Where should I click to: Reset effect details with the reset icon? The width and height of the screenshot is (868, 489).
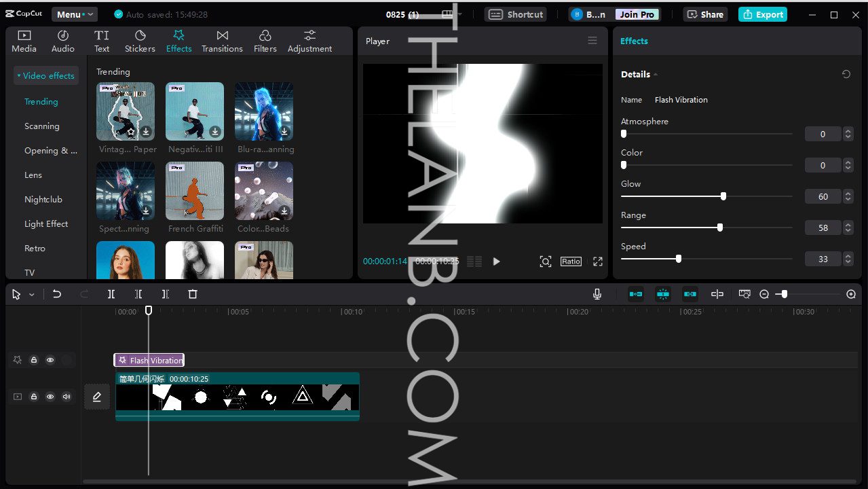846,75
